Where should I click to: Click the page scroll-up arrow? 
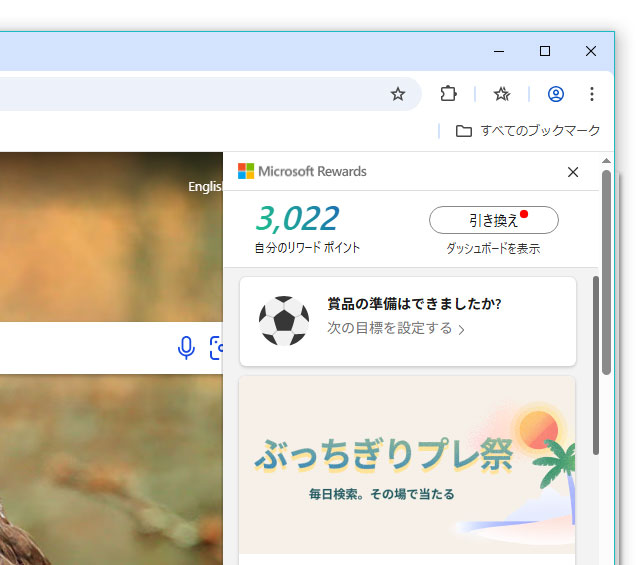pos(606,160)
